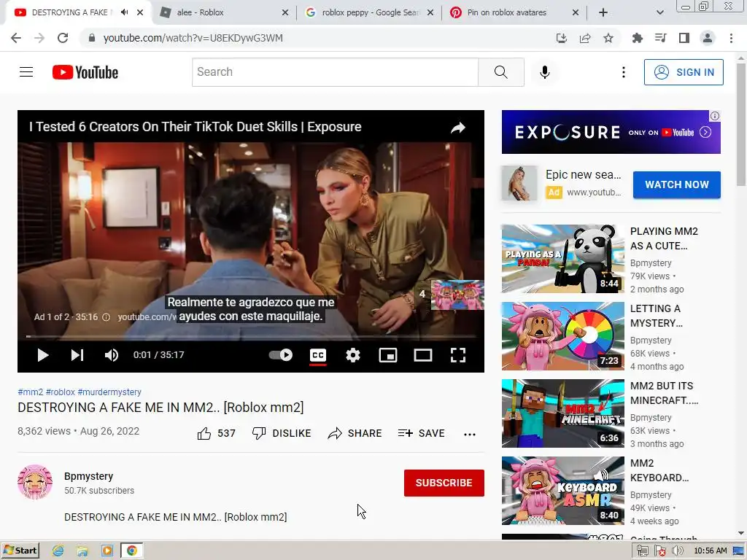Go to the YouTube home logo
Viewport: 747px width, 560px height.
pos(85,72)
